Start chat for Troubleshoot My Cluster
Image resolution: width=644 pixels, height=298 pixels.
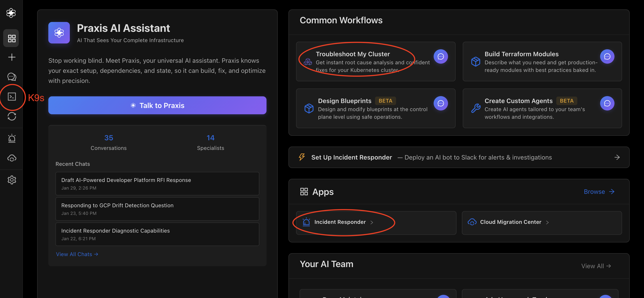coord(441,57)
